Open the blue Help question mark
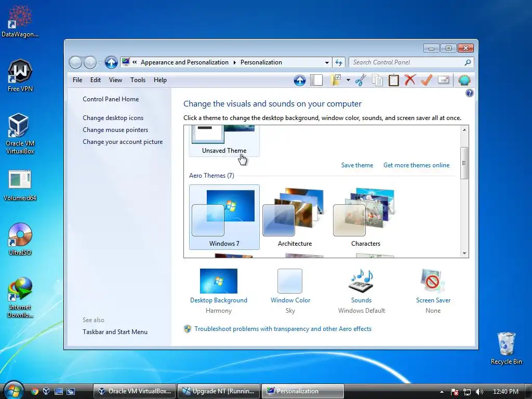 [x=470, y=93]
